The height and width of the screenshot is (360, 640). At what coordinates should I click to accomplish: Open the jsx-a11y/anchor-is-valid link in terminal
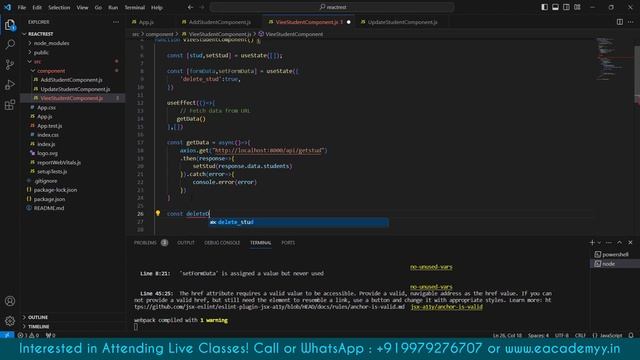tap(447, 307)
